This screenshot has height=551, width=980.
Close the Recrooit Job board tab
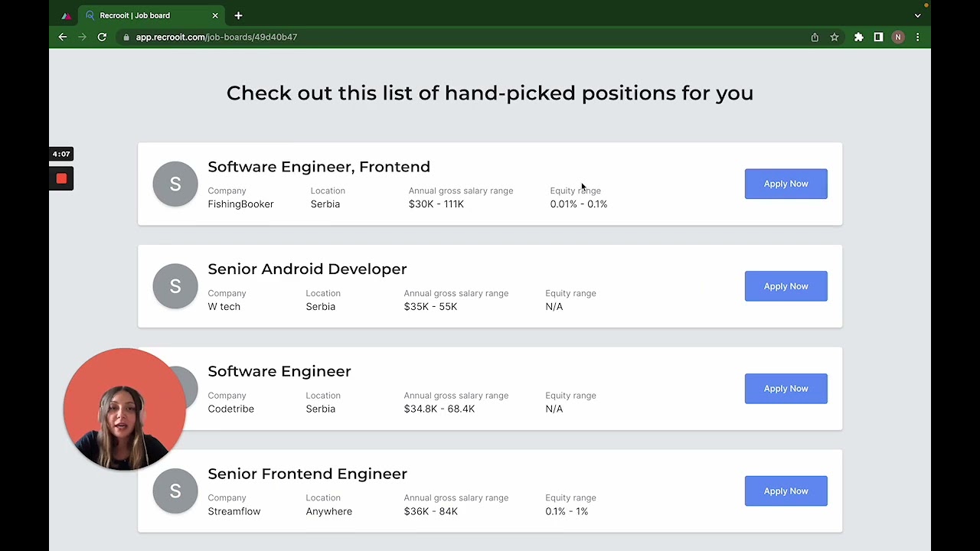tap(215, 15)
